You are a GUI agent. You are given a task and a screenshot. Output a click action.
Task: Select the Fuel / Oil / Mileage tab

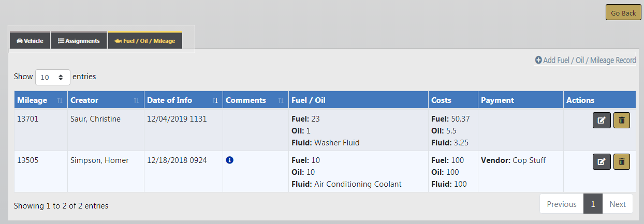(x=145, y=41)
